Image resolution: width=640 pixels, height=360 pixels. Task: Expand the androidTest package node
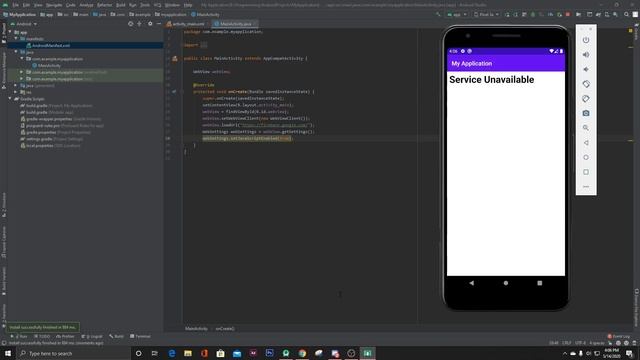pyautogui.click(x=22, y=72)
